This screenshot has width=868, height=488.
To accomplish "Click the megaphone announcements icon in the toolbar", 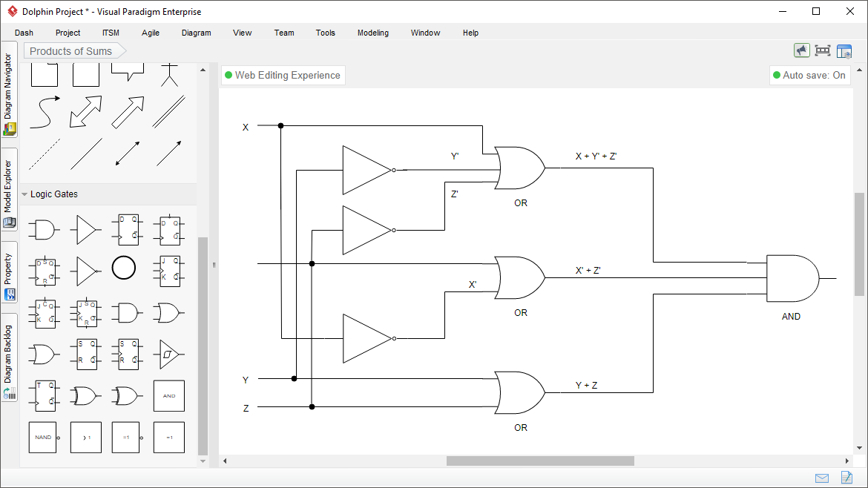I will (x=802, y=50).
